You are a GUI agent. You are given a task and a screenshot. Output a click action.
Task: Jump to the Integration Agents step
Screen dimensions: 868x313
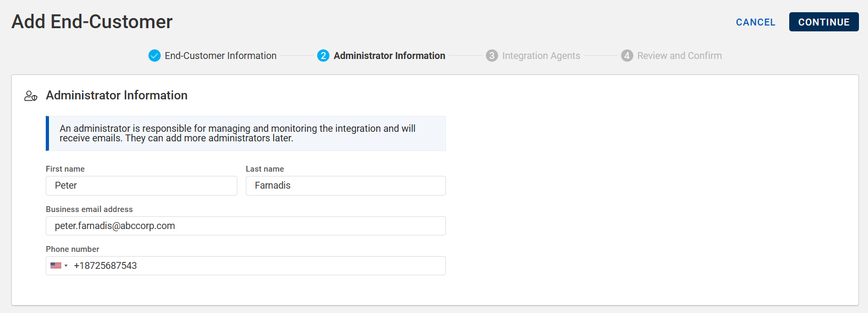point(541,56)
